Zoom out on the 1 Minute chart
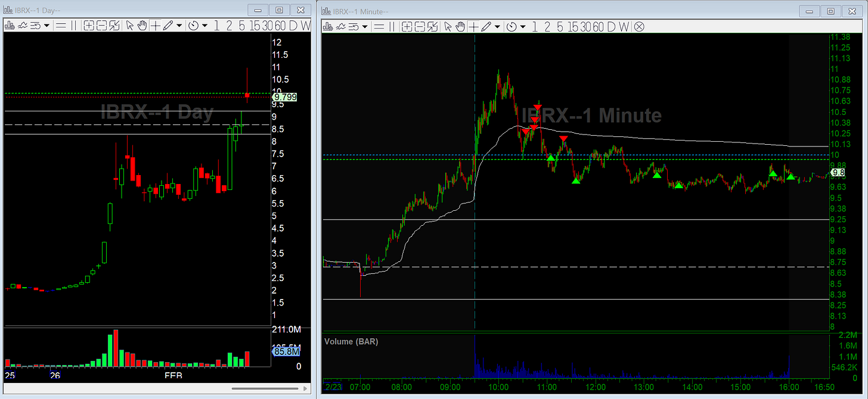This screenshot has height=399, width=868. pyautogui.click(x=420, y=27)
